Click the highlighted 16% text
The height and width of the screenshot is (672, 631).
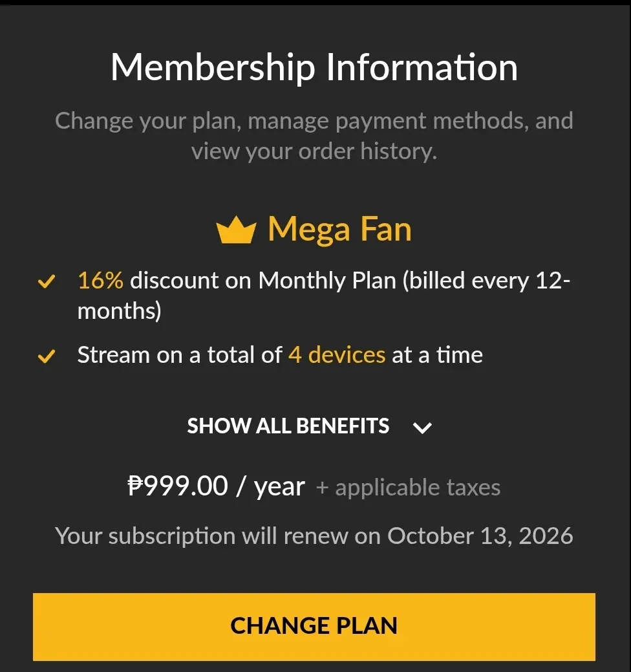tap(100, 281)
